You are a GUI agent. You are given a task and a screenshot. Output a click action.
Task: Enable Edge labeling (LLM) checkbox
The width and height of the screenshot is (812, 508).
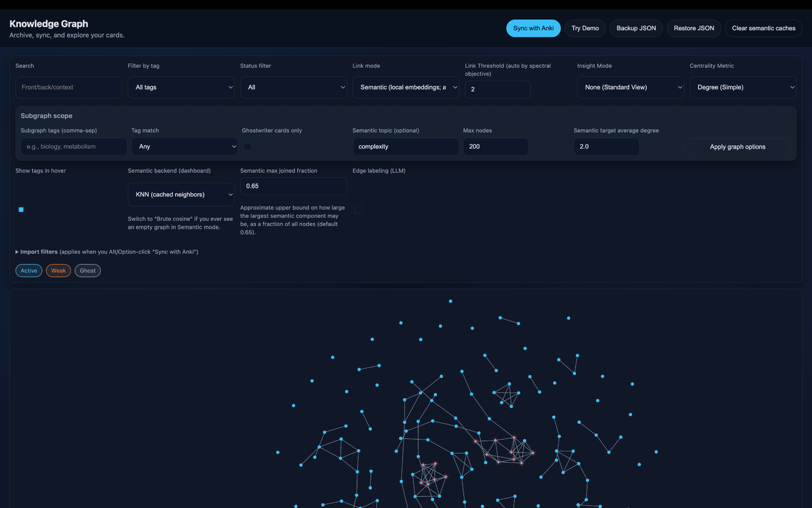click(x=358, y=210)
